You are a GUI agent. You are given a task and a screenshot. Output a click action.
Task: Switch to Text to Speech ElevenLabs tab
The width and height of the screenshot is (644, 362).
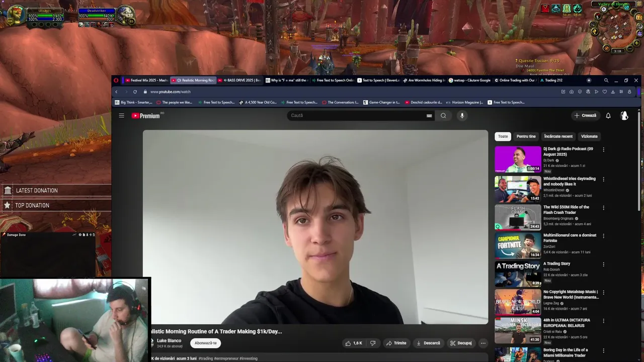tap(378, 80)
